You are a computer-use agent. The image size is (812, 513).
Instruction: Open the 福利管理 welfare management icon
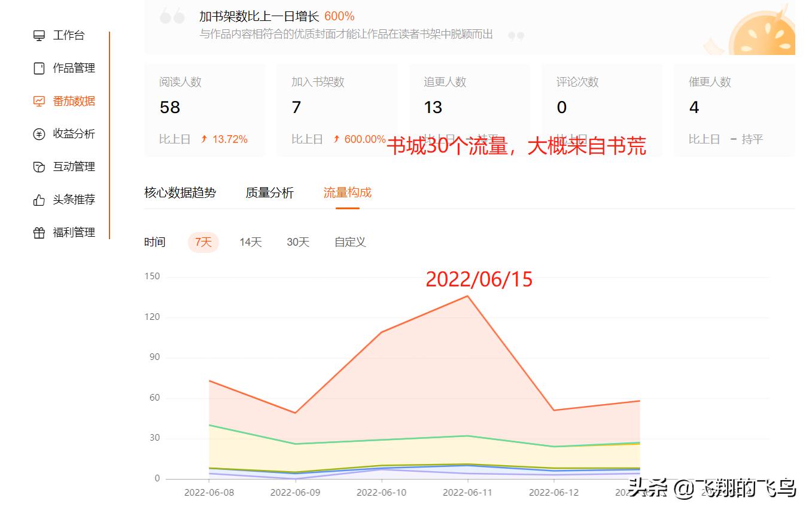point(38,232)
